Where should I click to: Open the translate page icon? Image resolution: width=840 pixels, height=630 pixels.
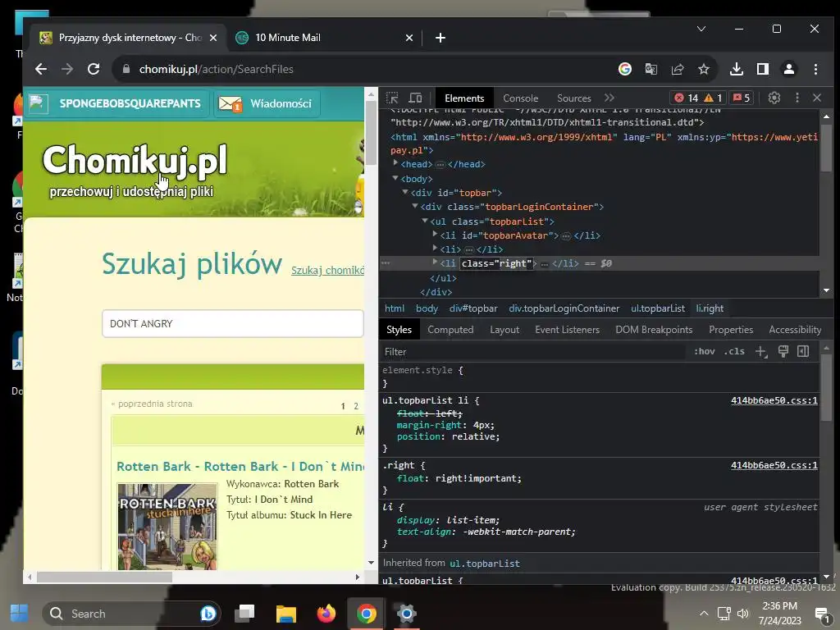651,69
